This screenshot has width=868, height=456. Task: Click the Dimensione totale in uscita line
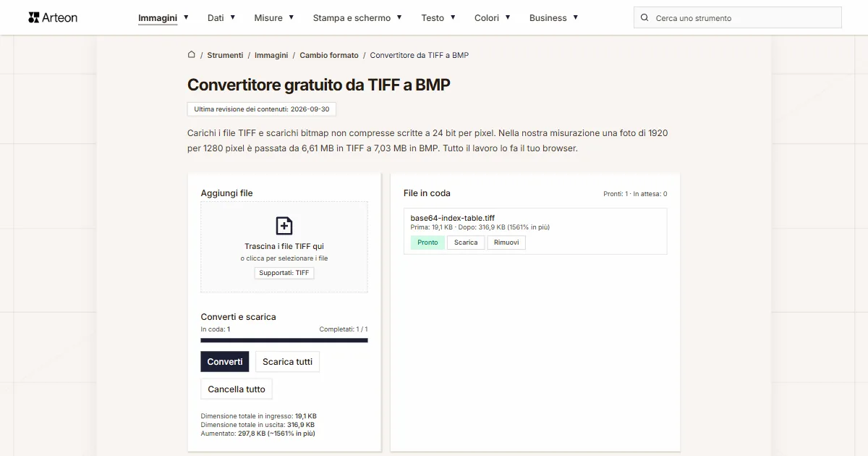click(x=258, y=425)
